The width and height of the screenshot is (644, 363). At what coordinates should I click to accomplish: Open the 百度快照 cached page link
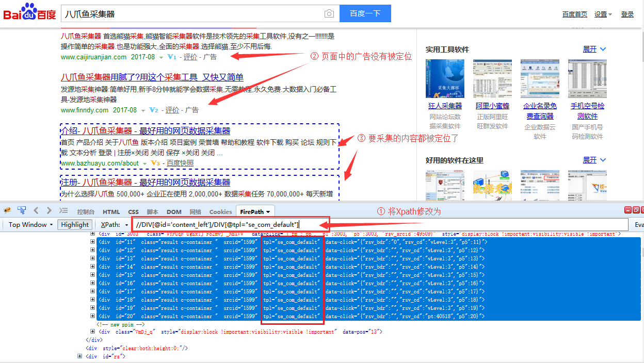click(180, 163)
